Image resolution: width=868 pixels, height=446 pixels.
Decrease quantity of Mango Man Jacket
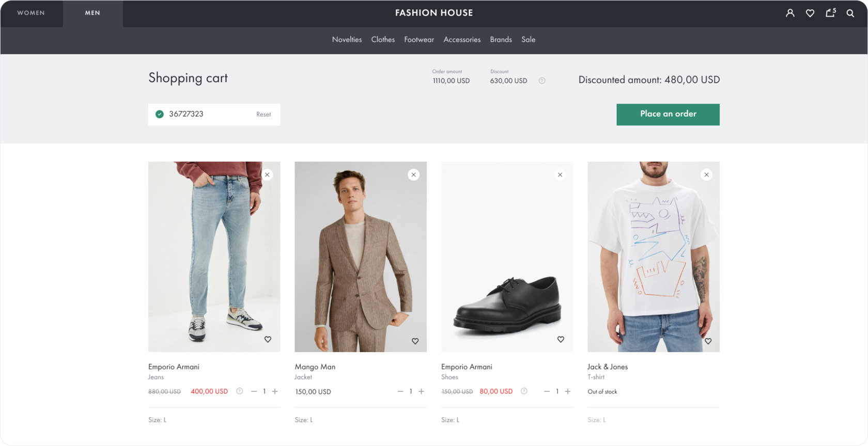[400, 391]
